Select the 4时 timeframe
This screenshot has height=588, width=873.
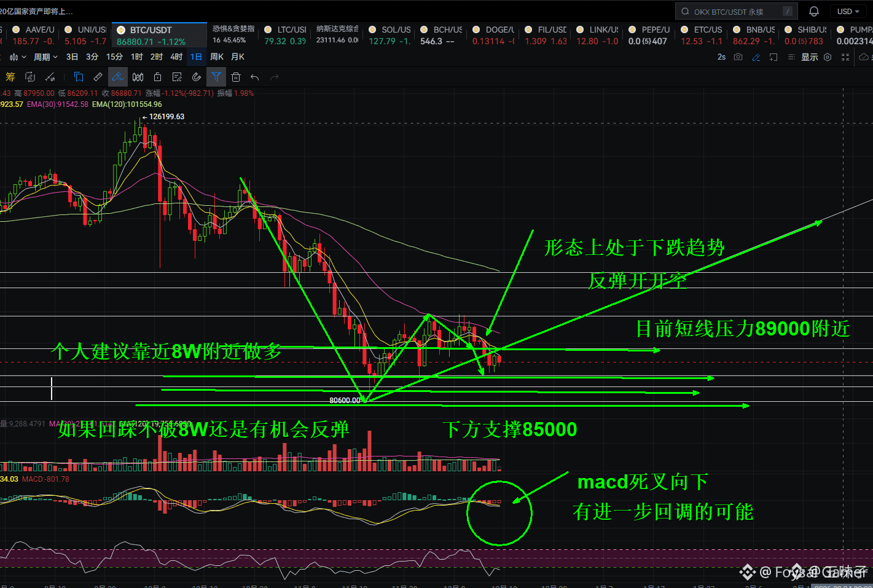point(176,57)
